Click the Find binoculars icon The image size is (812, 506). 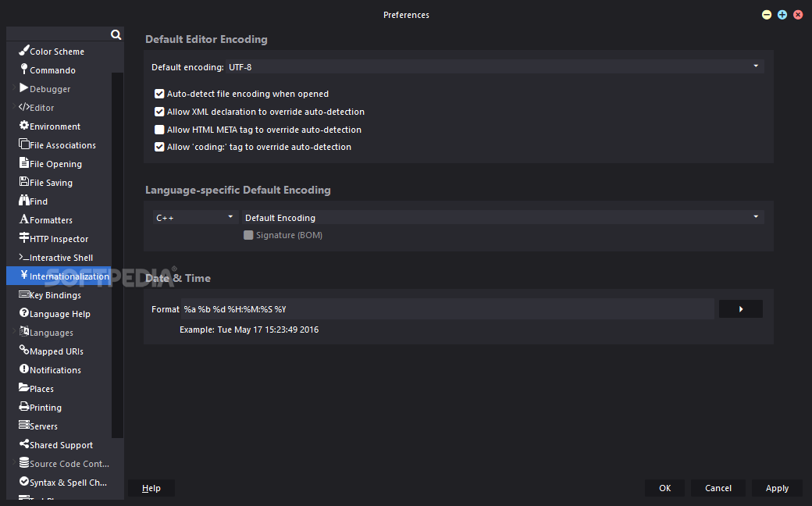24,201
